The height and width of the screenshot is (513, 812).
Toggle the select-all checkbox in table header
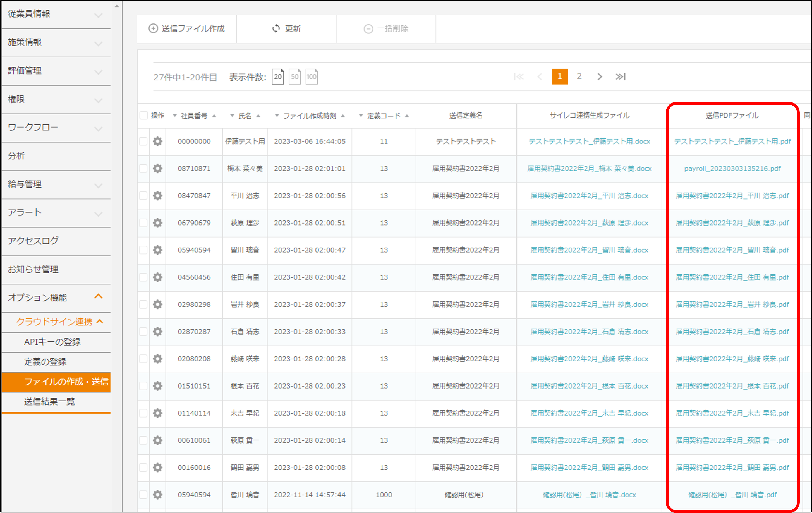tap(144, 116)
